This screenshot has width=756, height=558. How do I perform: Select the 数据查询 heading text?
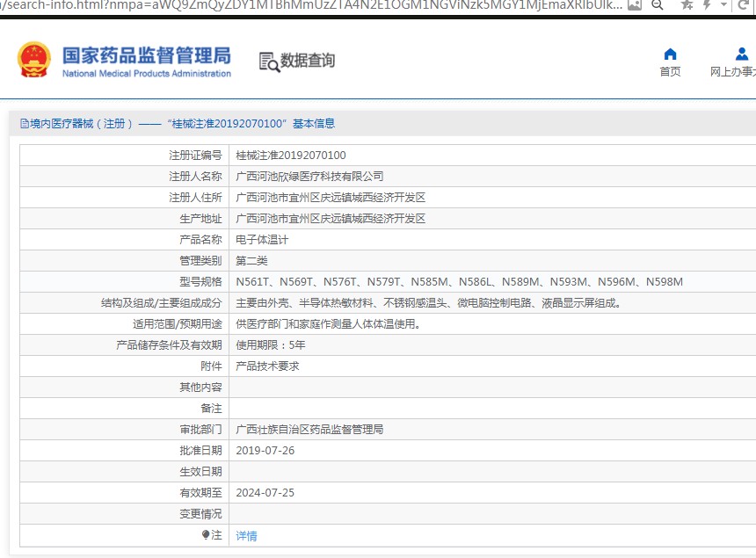pyautogui.click(x=308, y=61)
